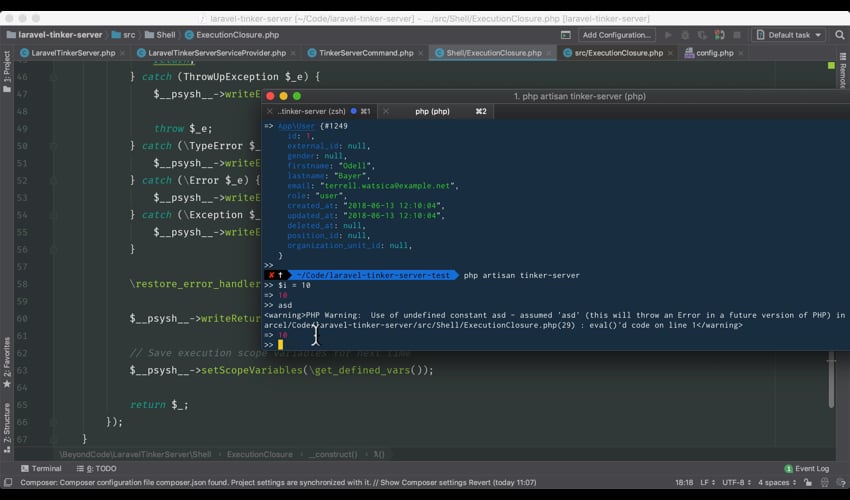
Task: Click Run with Coverage toolbar icon
Action: [x=703, y=35]
